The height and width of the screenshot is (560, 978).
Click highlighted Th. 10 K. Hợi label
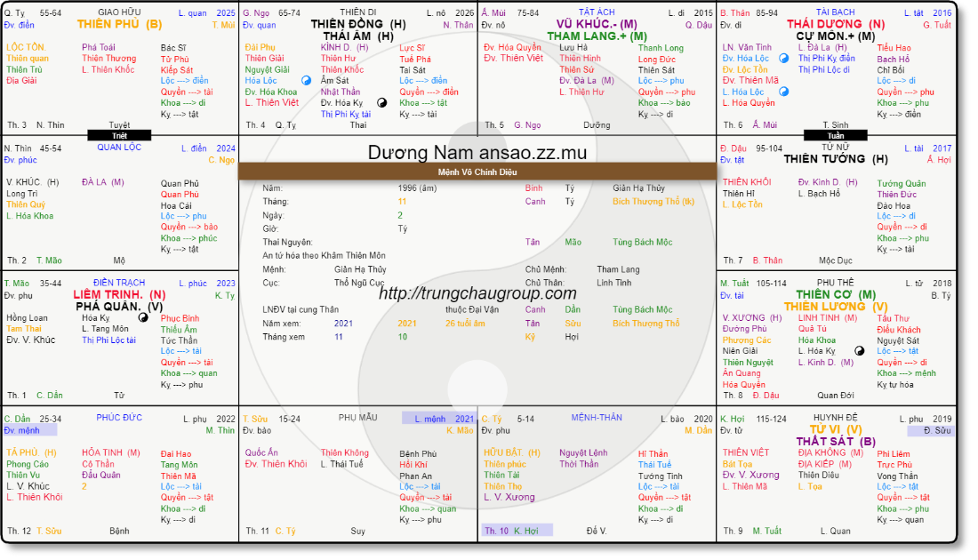click(517, 531)
